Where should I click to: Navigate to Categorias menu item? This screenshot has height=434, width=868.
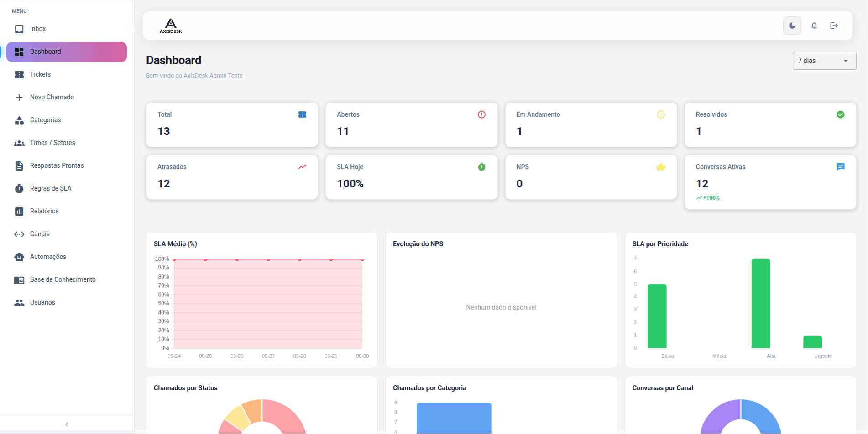[x=67, y=120]
